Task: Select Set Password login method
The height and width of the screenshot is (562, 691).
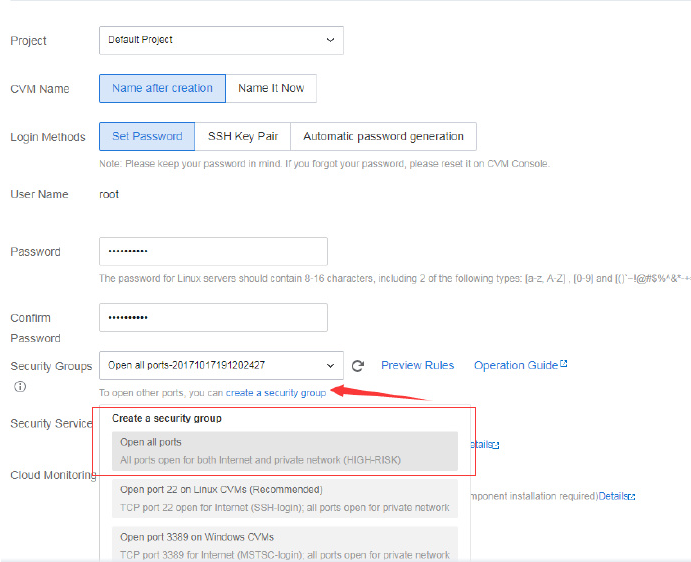Action: [x=147, y=136]
